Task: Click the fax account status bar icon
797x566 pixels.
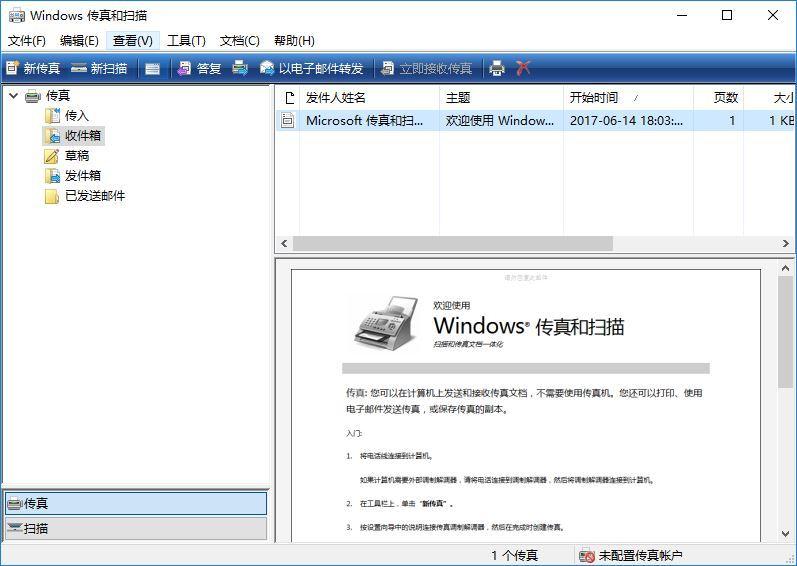Action: click(587, 556)
